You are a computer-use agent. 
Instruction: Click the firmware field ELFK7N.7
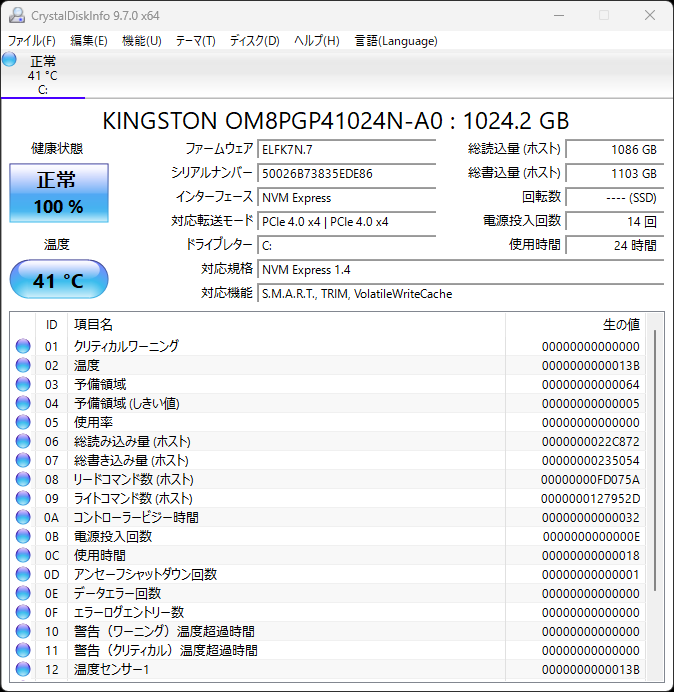[x=347, y=149]
